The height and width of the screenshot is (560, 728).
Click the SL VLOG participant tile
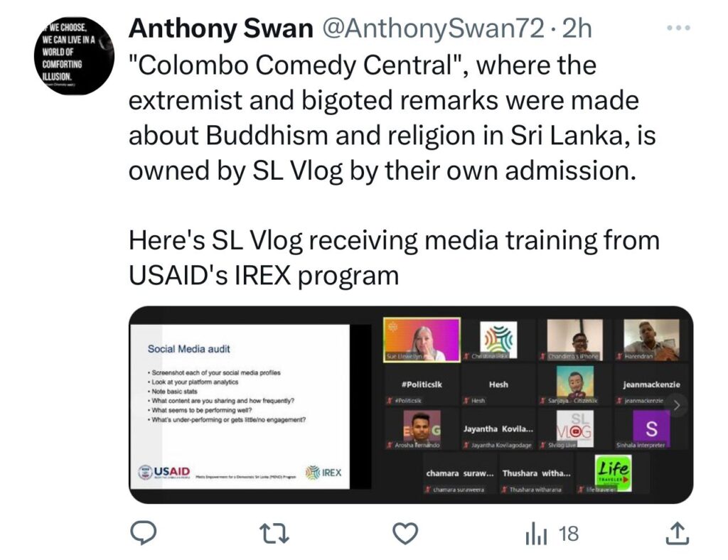tap(574, 429)
